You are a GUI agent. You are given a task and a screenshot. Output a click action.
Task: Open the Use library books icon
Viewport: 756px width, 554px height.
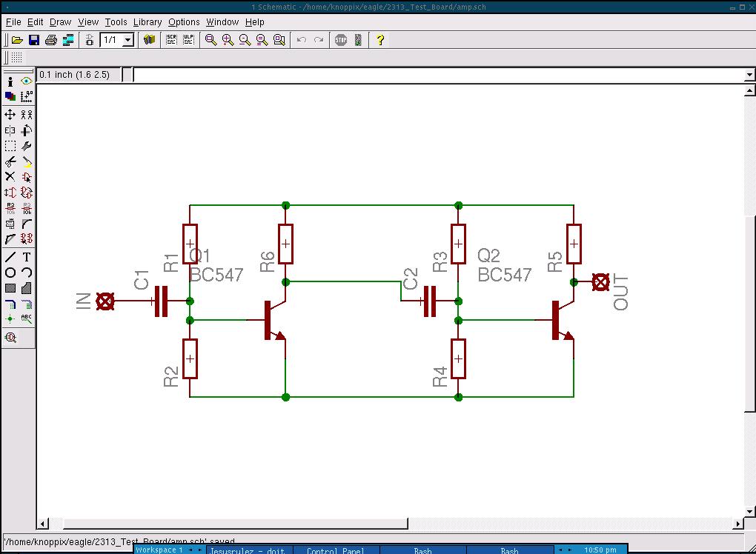tap(150, 40)
